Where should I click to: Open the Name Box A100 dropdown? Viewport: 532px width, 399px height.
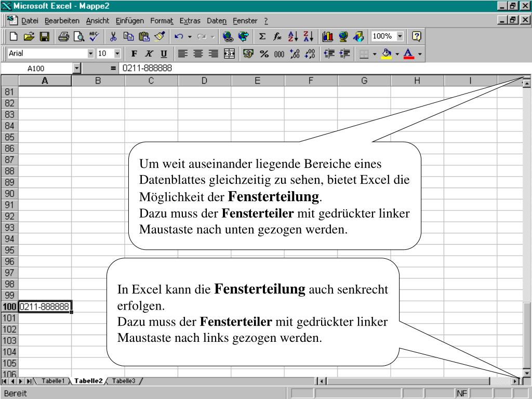pyautogui.click(x=76, y=69)
